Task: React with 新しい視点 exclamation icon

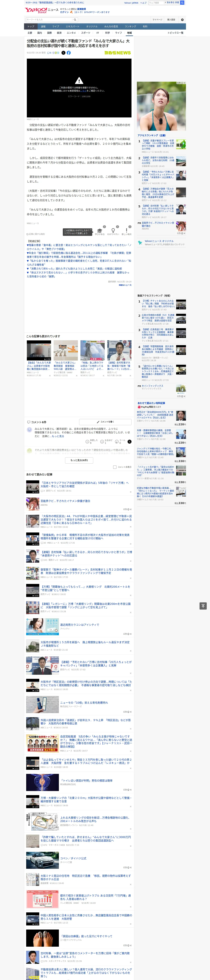Action: coord(127,230)
